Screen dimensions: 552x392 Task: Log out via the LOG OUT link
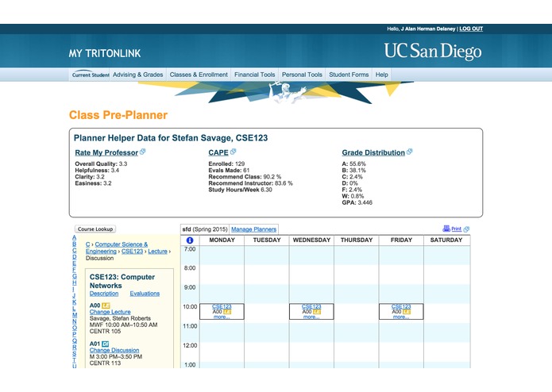click(x=471, y=29)
